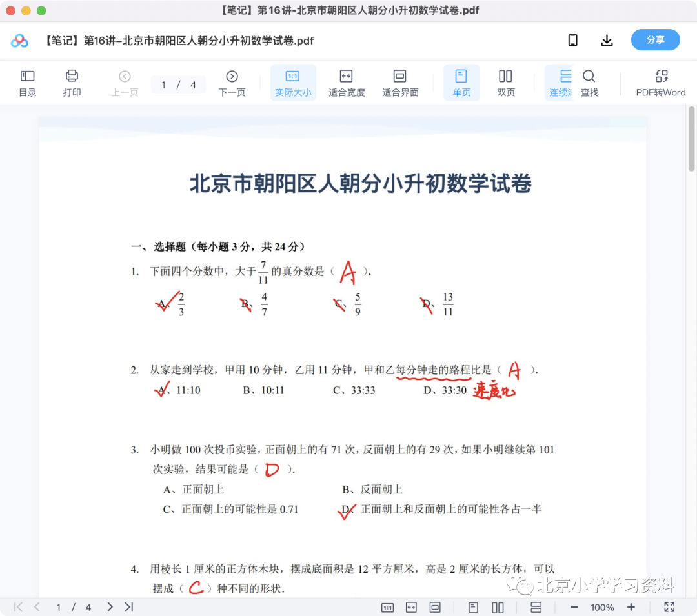Select 适合界面 fit page view

(x=400, y=83)
